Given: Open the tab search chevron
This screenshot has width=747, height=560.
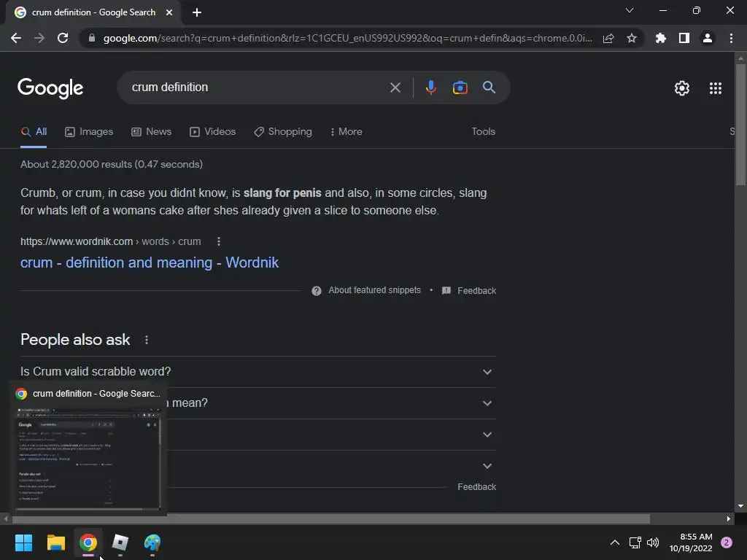Looking at the screenshot, I should pos(630,10).
